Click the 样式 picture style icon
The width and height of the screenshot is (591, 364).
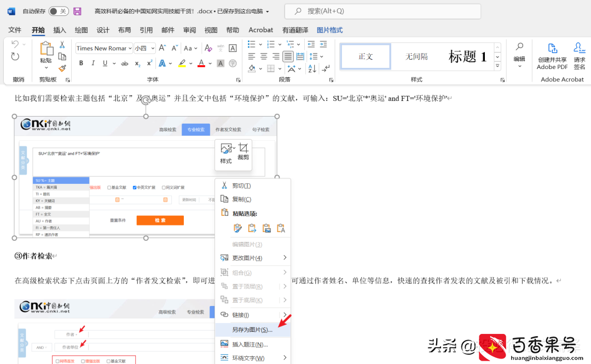227,153
